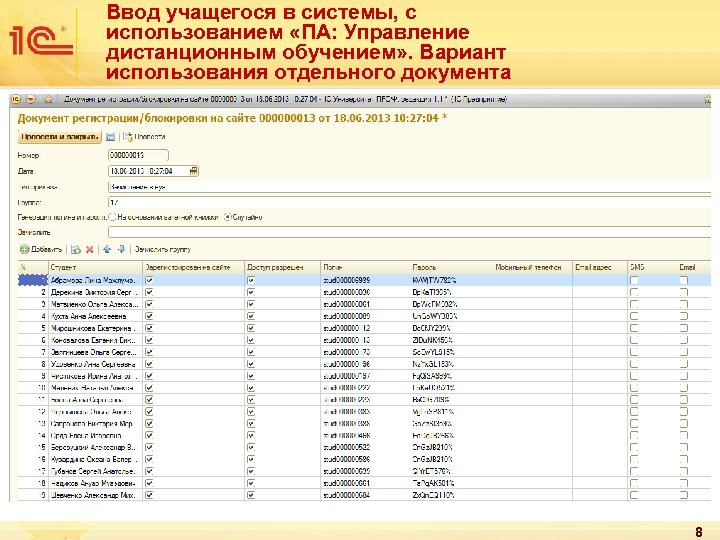
Task: Click the 'Студент' column header
Action: click(95, 267)
